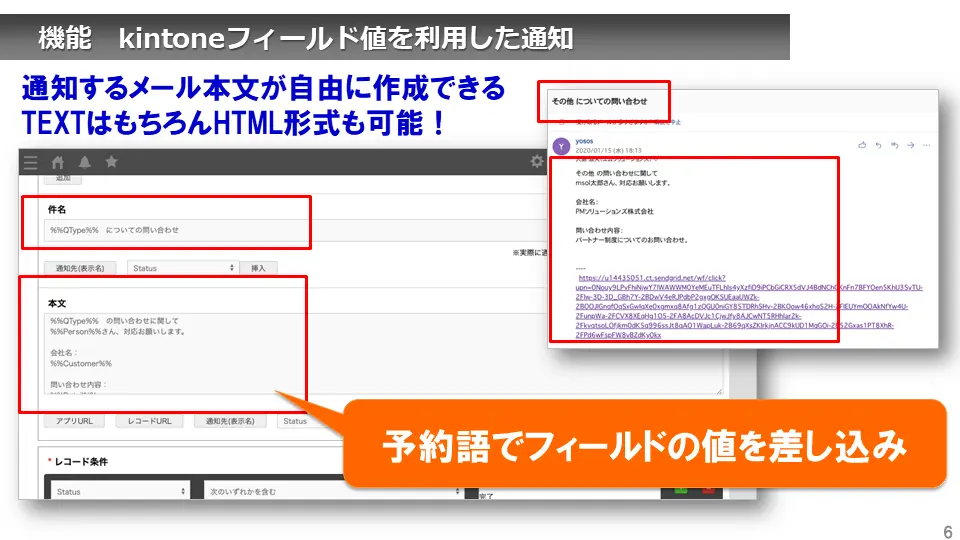960x540 pixels.
Task: Open the kintone hamburger menu icon
Action: (x=31, y=162)
